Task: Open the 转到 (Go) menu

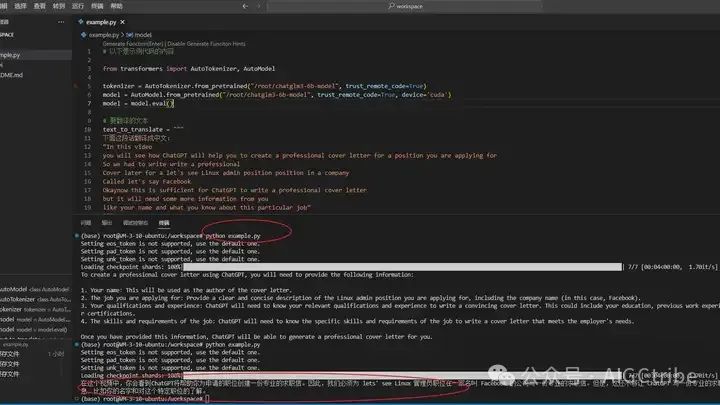Action: (x=59, y=6)
